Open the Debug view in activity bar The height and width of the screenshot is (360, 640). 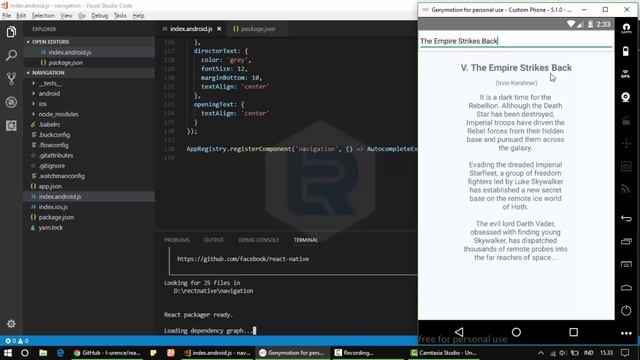tap(11, 102)
